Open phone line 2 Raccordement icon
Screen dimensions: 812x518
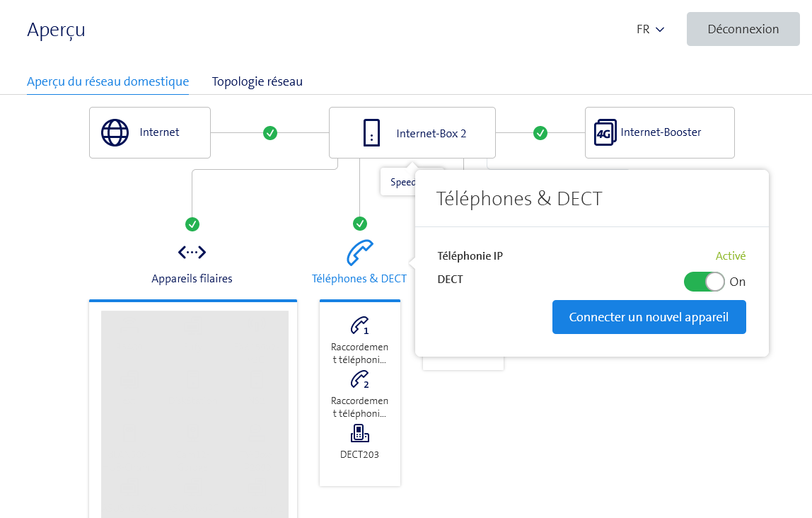359,380
